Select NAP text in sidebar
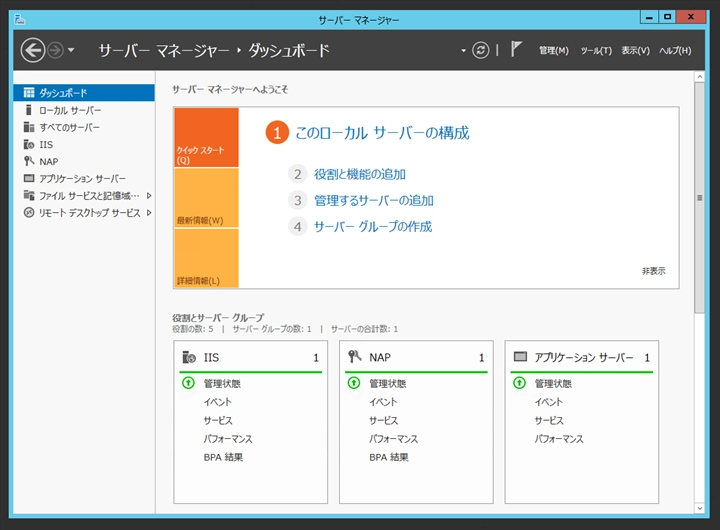Screen dimensions: 720x530 point(49,162)
